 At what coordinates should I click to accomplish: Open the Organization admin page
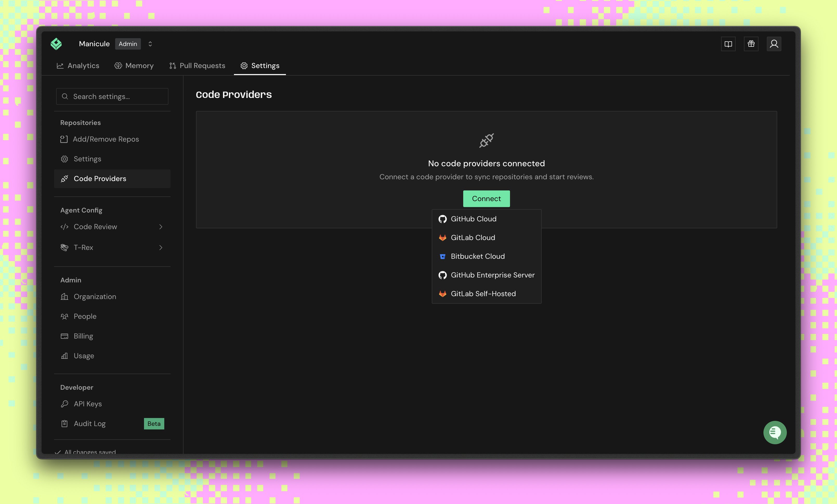[112, 297]
